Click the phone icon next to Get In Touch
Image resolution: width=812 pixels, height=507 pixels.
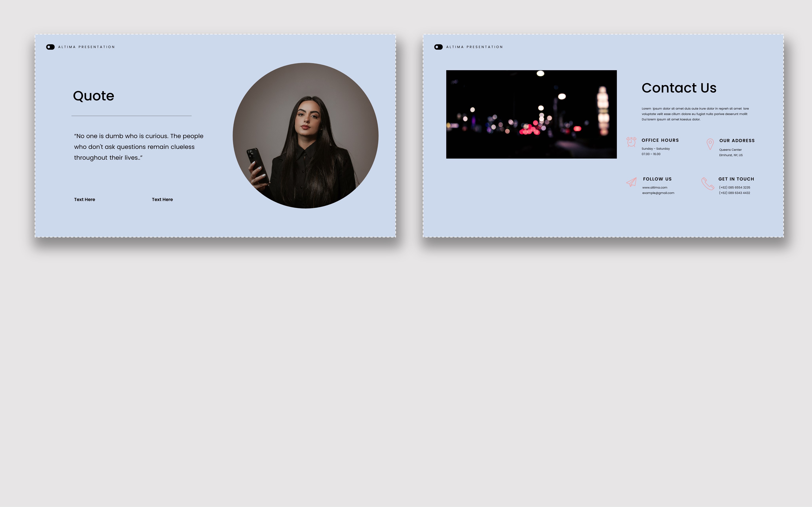[x=708, y=184]
